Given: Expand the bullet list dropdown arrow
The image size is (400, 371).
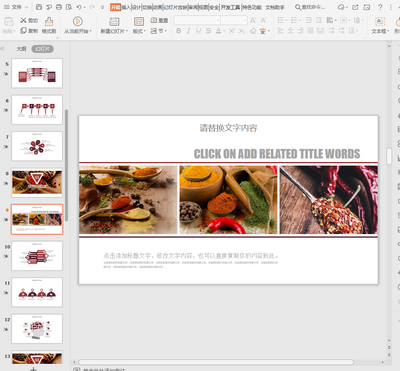Looking at the screenshot, I should (286, 20).
